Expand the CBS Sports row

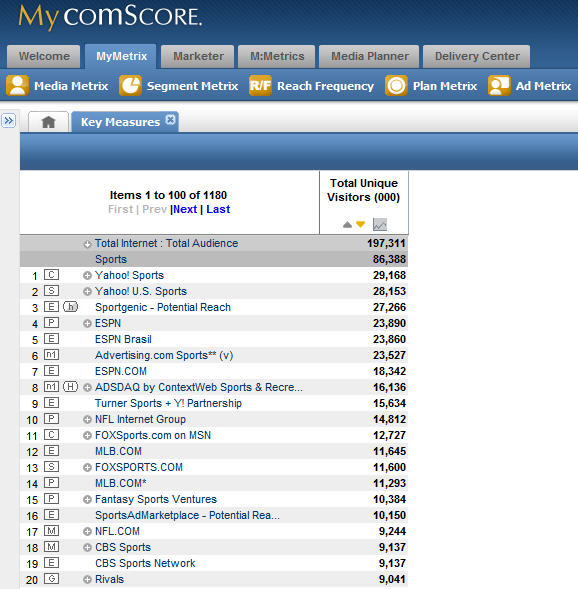(x=87, y=548)
